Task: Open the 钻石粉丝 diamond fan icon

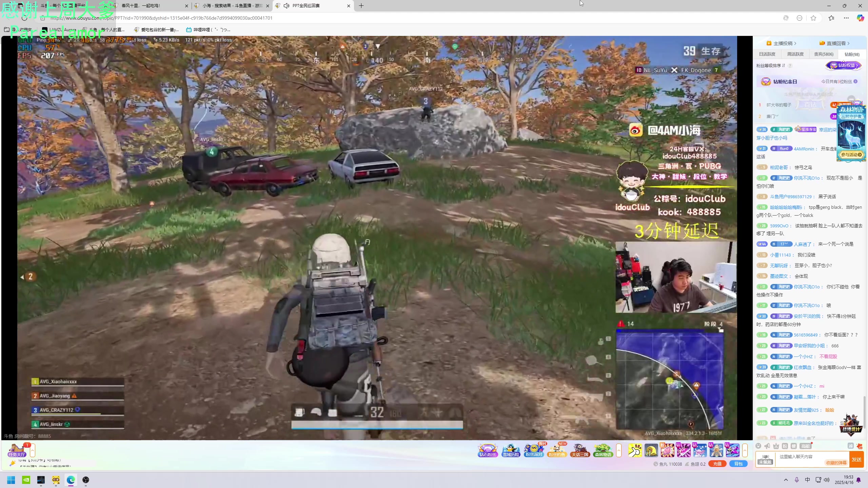Action: coord(488,450)
